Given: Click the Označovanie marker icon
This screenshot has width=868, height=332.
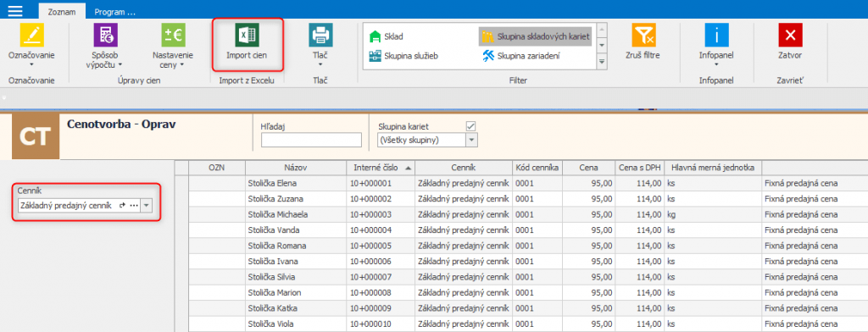Looking at the screenshot, I should pos(31,35).
